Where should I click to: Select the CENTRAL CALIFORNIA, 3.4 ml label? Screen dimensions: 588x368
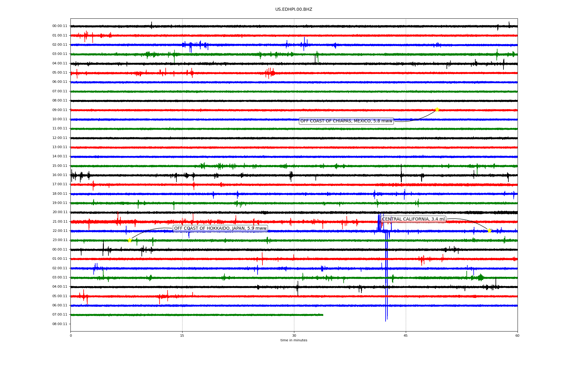click(x=413, y=219)
